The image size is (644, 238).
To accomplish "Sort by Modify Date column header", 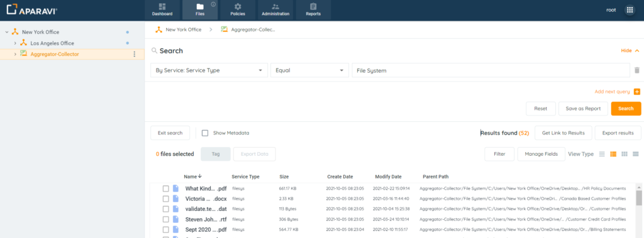I will [x=388, y=176].
